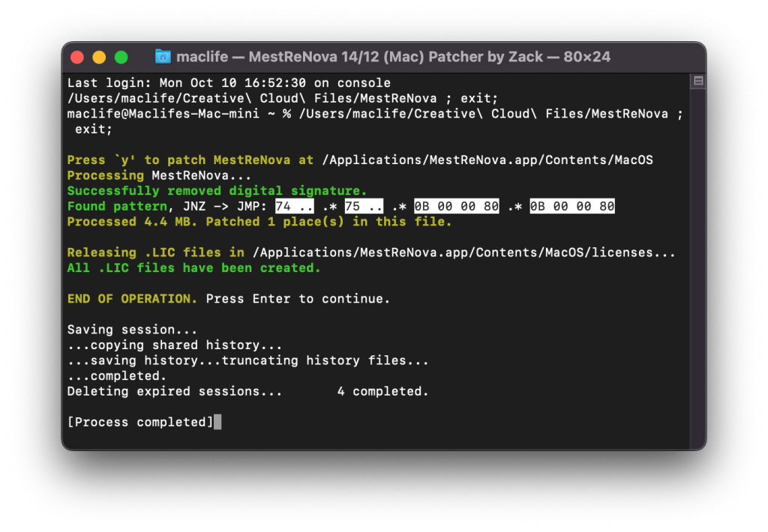Click the highlighted '74 ..' hex pattern
This screenshot has width=768, height=532.
click(x=294, y=206)
